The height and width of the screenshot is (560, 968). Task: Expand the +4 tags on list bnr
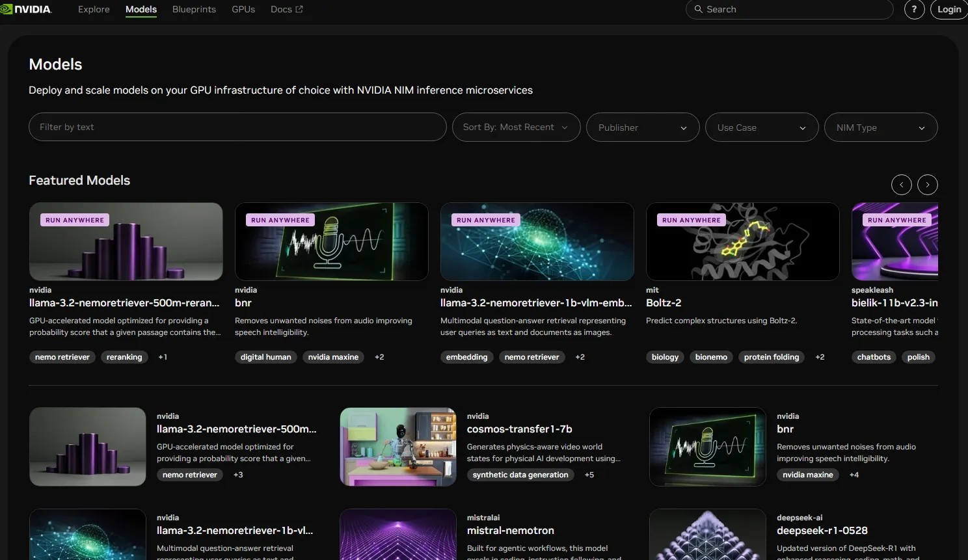pos(854,475)
